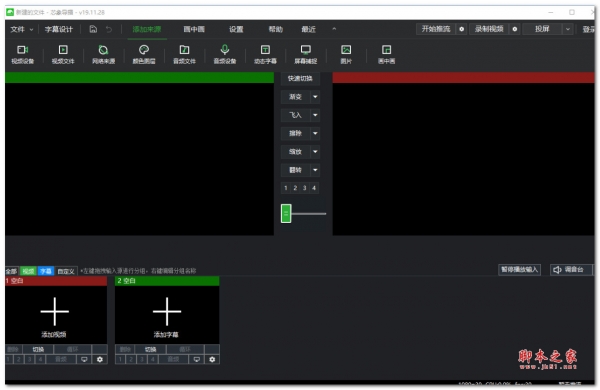Click the 开始推流 button
This screenshot has height=390, width=600.
(x=436, y=29)
